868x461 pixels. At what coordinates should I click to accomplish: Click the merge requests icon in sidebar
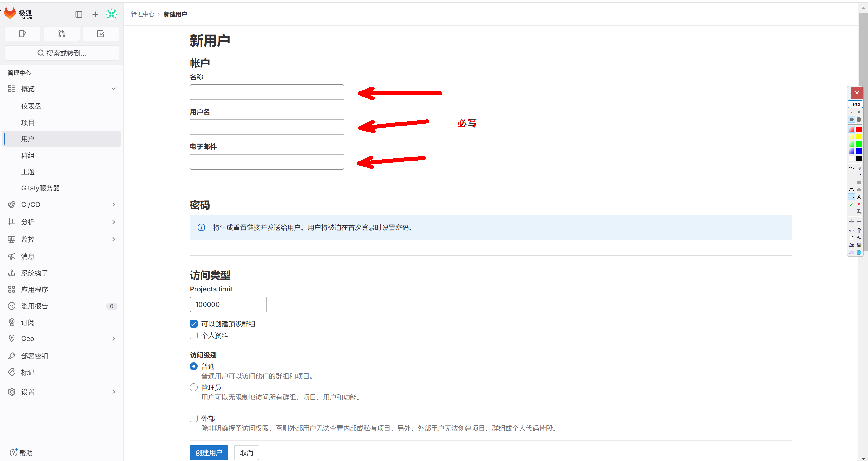[62, 34]
